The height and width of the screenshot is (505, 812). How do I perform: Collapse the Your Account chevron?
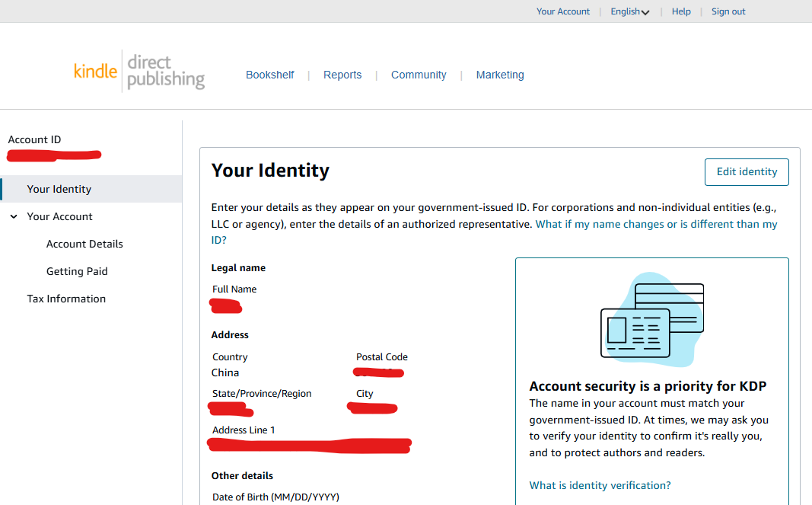(14, 216)
